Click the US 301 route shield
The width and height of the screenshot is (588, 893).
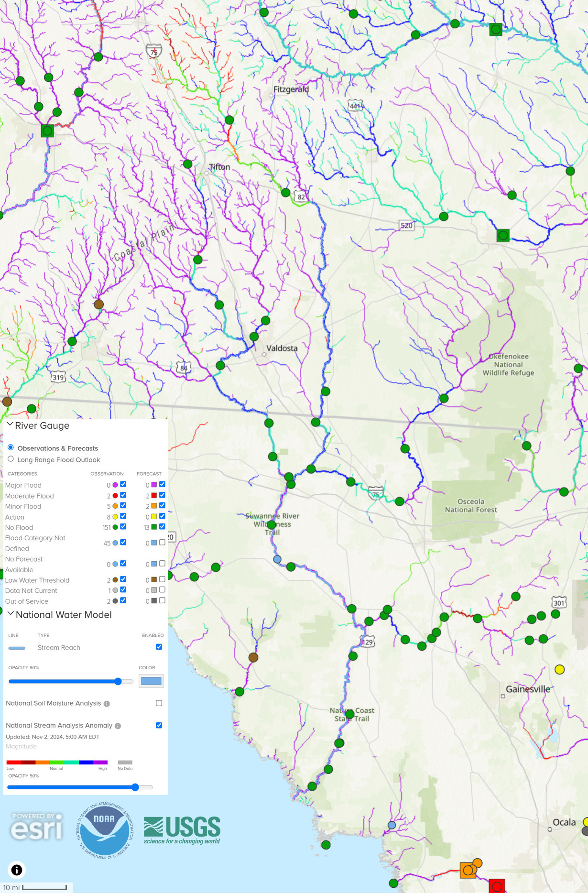(x=559, y=603)
